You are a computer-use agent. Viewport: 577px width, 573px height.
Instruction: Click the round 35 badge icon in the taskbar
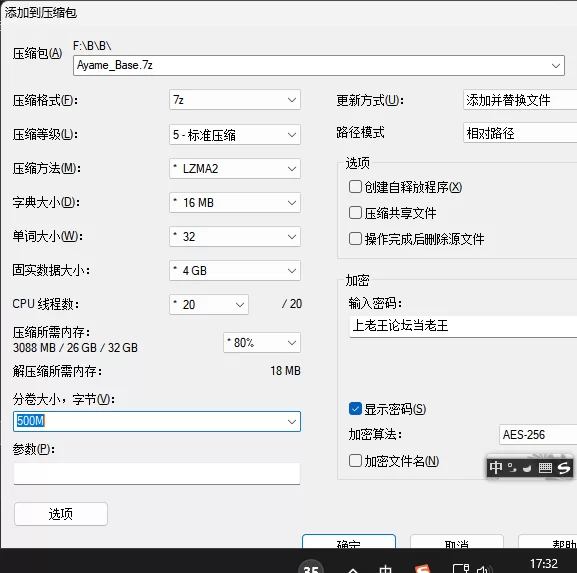(311, 566)
